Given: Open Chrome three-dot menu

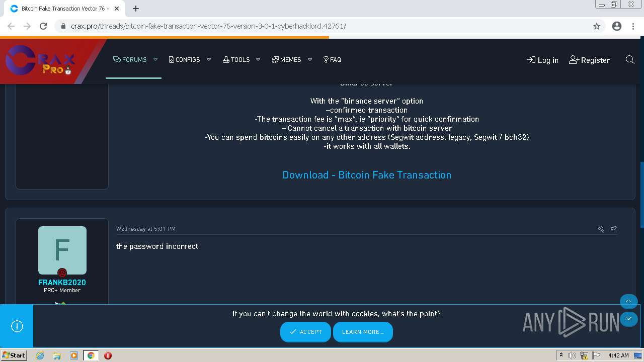Looking at the screenshot, I should pos(633,26).
